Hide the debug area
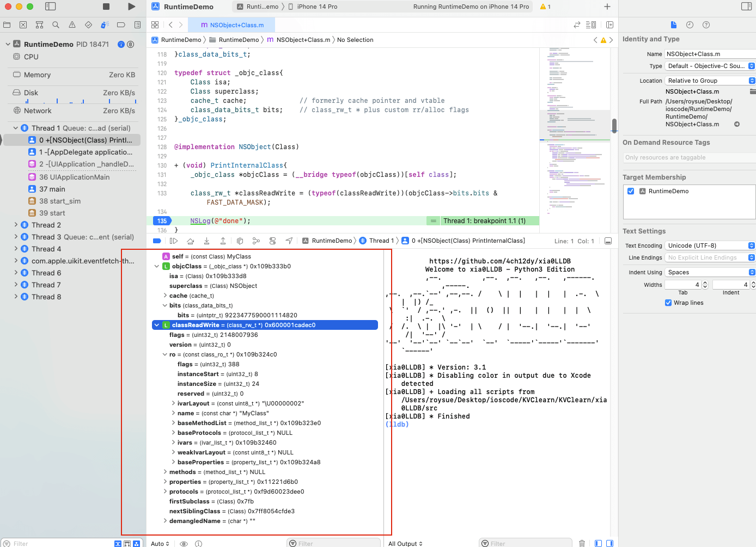This screenshot has width=756, height=547. 608,241
